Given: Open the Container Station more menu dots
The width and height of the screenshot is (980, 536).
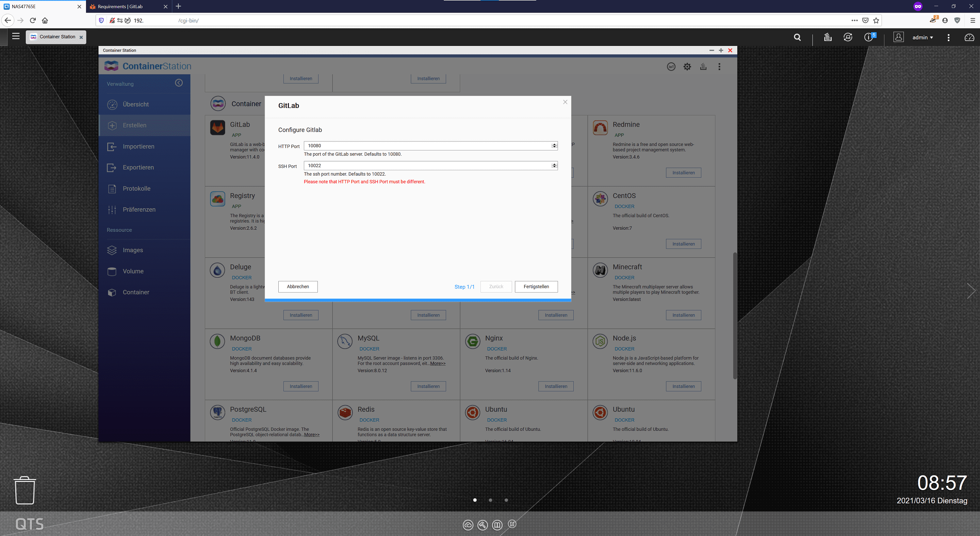Looking at the screenshot, I should 719,67.
